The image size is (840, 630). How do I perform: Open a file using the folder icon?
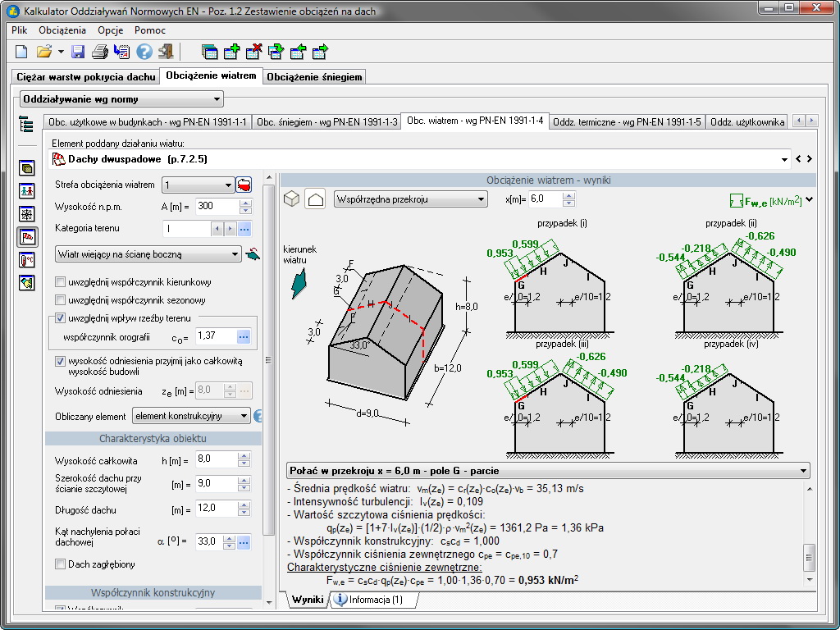[x=44, y=52]
